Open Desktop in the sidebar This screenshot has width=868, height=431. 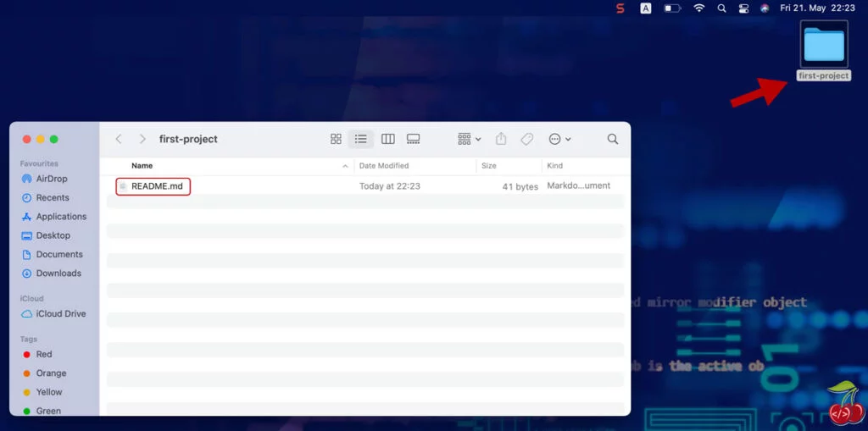pos(46,235)
